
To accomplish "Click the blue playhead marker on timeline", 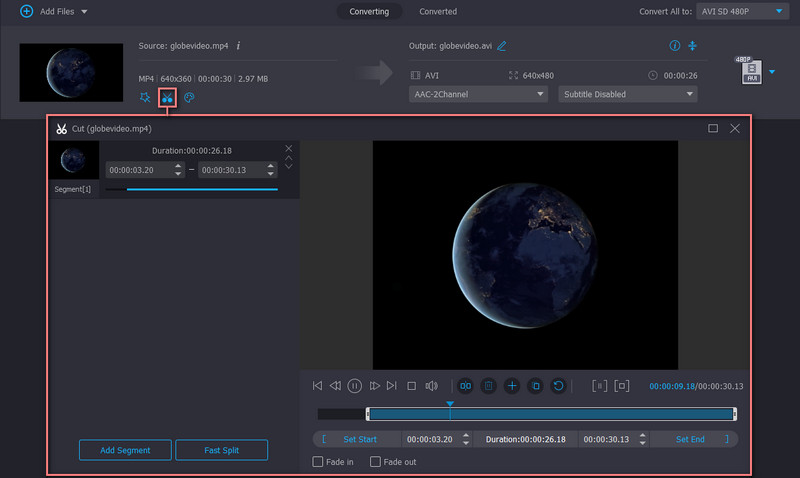I will click(450, 405).
